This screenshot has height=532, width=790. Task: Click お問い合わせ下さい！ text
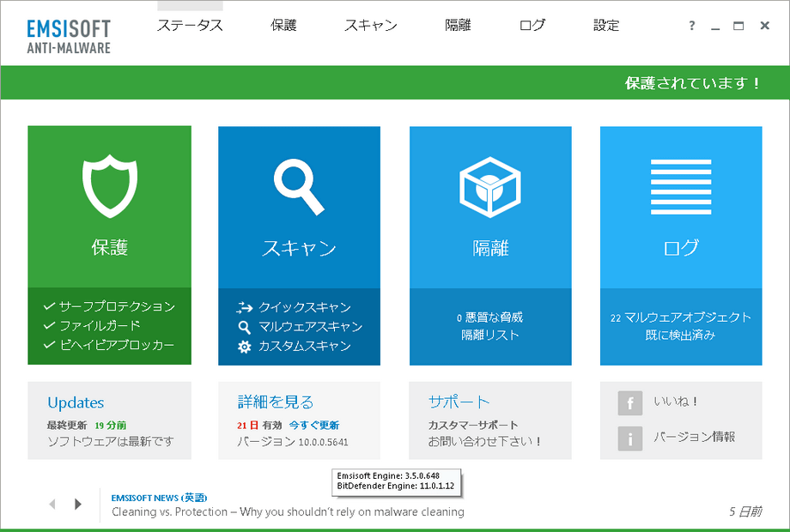[x=484, y=442]
